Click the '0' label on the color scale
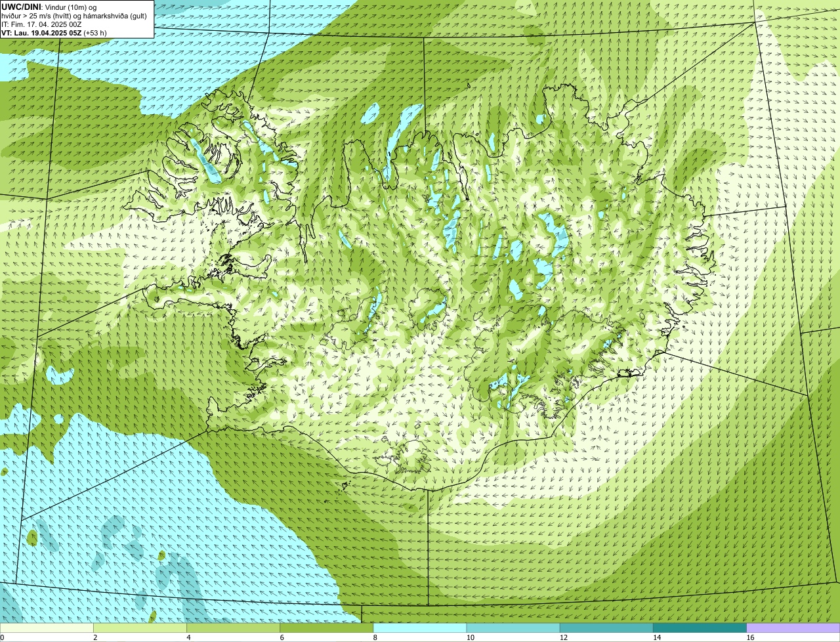The image size is (840, 642). click(2, 637)
